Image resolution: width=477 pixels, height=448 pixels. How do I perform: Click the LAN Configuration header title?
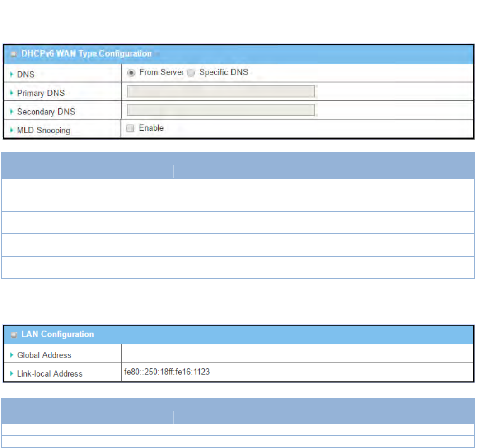(57, 335)
